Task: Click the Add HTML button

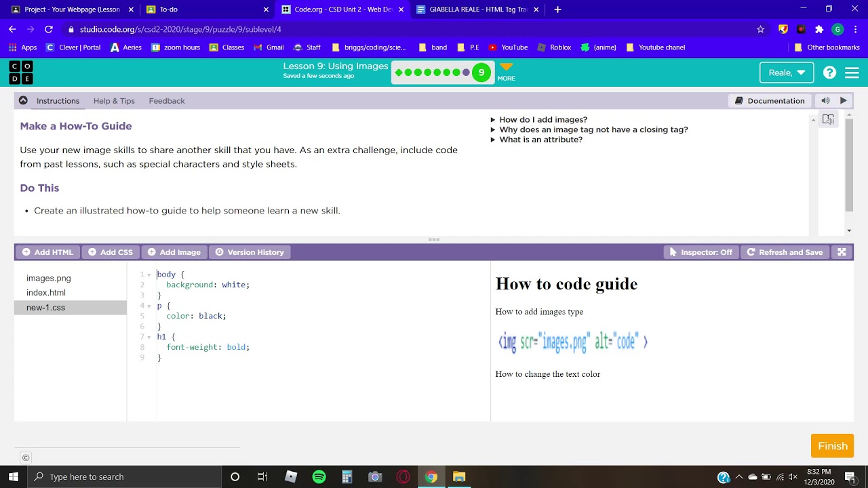Action: point(47,252)
